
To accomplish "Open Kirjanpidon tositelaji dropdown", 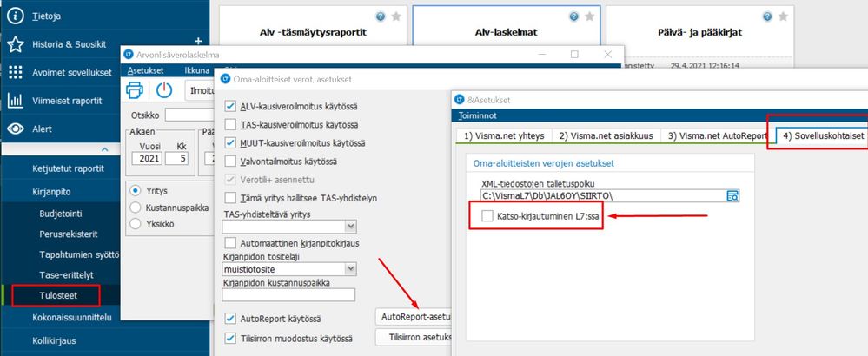I will coord(350,269).
